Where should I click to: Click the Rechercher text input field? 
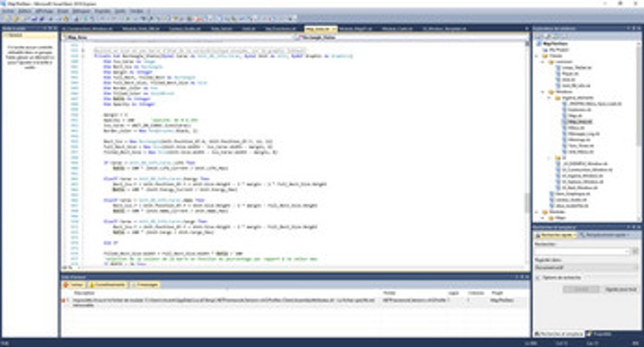tap(582, 251)
